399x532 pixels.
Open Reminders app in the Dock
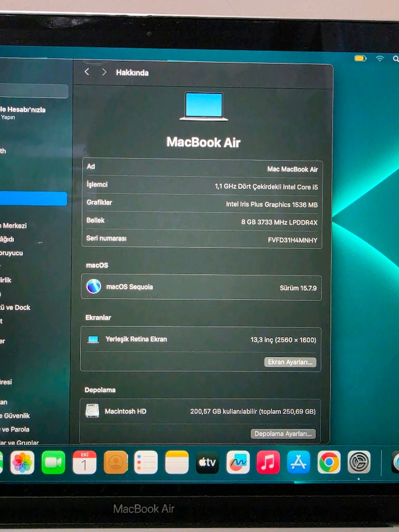pos(146,462)
